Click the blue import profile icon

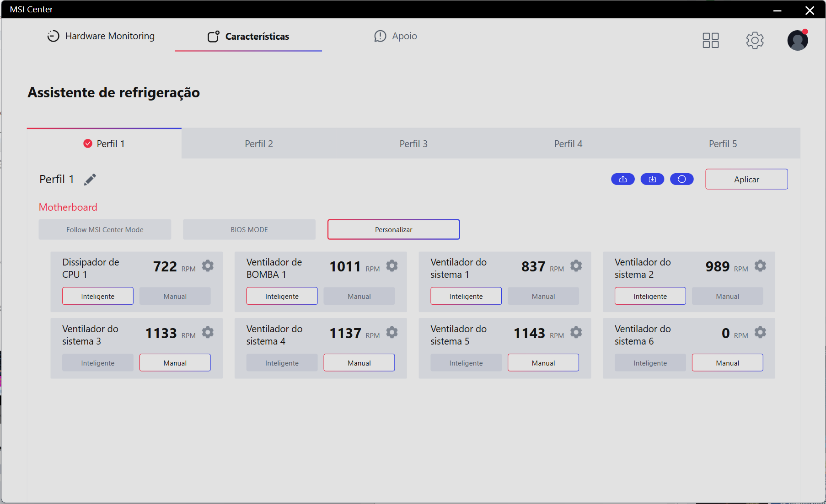[652, 179]
